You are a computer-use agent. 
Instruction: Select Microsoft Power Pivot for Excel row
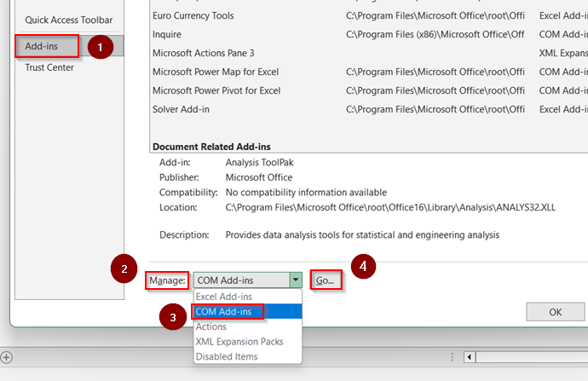(x=369, y=90)
